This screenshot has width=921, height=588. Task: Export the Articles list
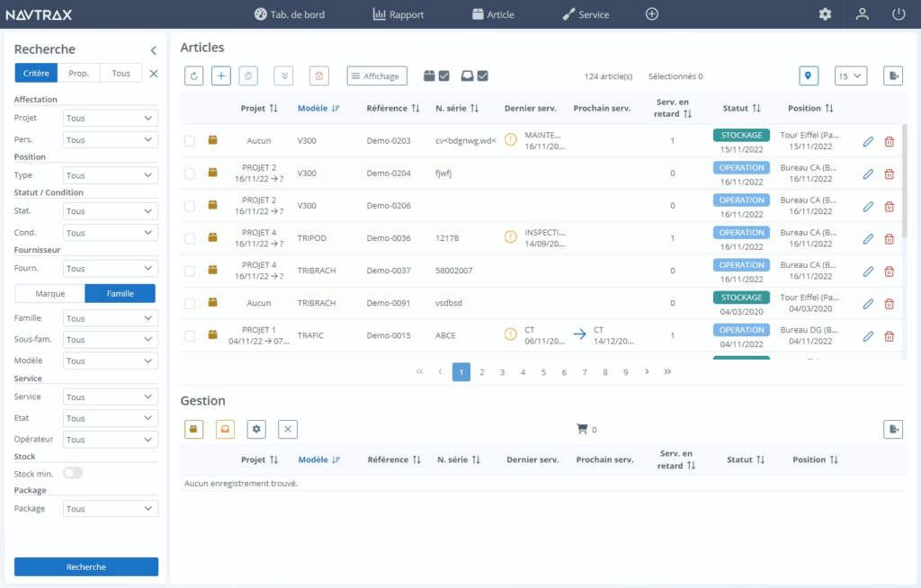tap(892, 76)
